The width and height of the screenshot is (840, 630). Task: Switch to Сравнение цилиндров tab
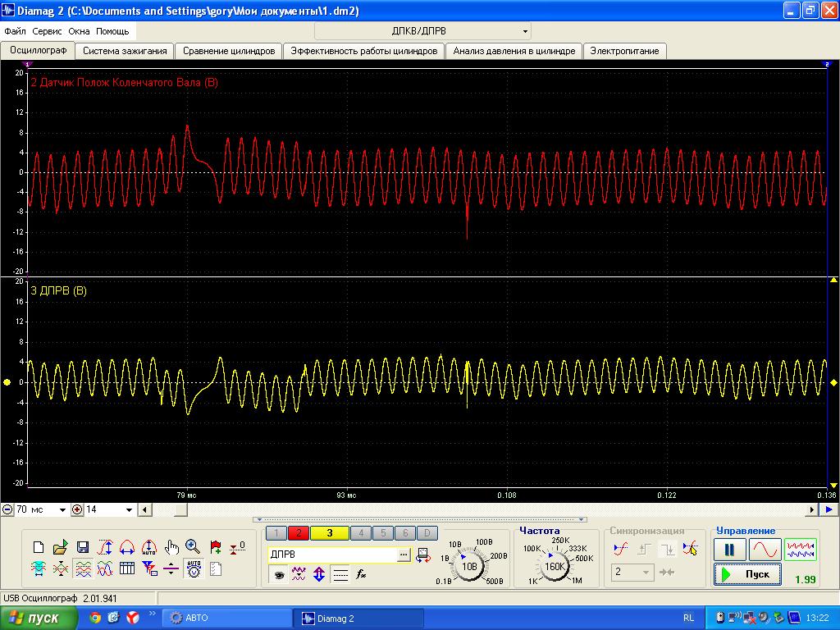(229, 51)
